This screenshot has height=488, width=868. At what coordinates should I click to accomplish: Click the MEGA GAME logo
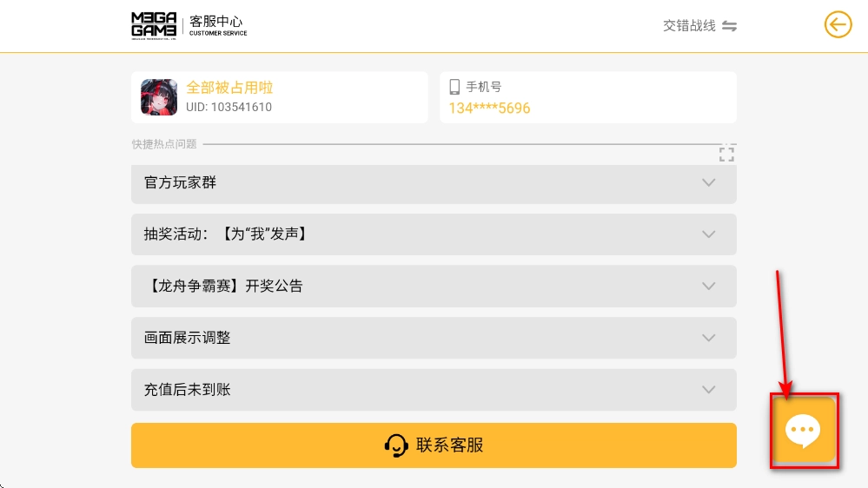point(154,25)
